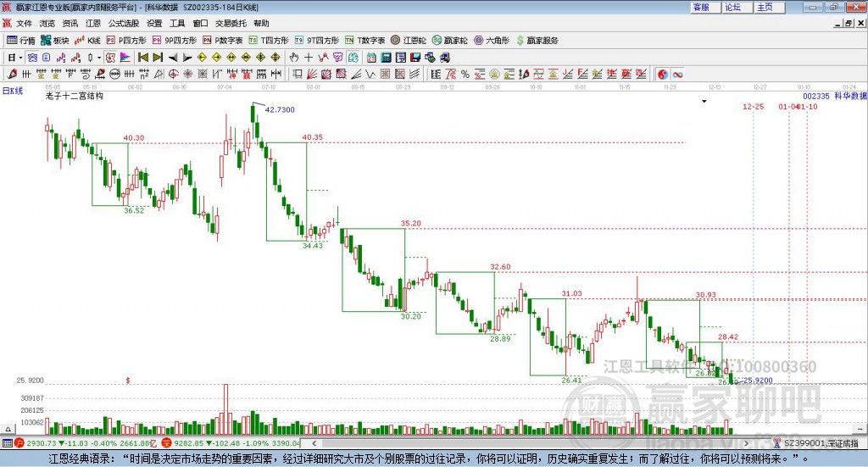Open the T四方形 tool
Viewport: 868px width, 467px height.
coord(269,41)
